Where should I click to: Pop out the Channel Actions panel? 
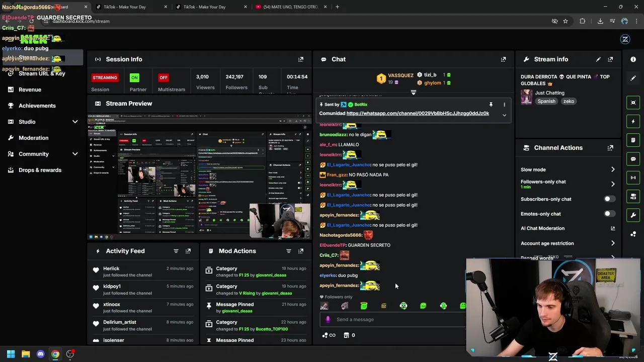[610, 148]
